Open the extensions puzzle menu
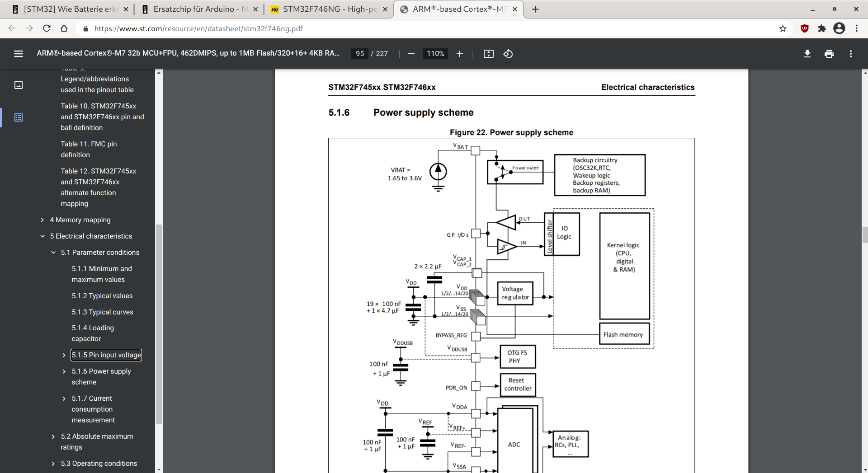This screenshot has width=868, height=473. pyautogui.click(x=822, y=28)
